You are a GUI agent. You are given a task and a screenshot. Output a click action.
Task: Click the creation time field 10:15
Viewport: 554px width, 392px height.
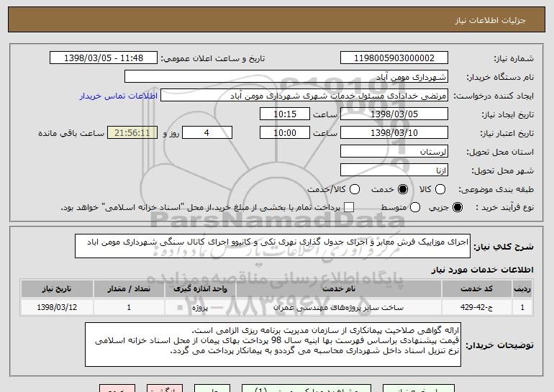[285, 114]
